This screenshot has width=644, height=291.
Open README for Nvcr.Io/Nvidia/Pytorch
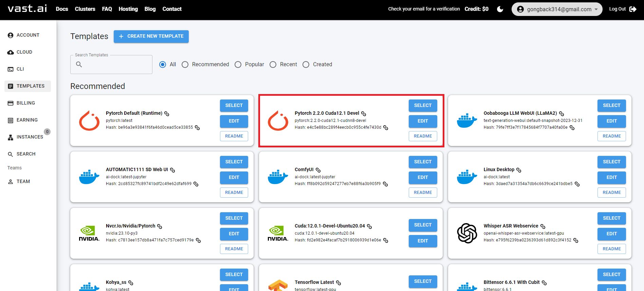[234, 249]
